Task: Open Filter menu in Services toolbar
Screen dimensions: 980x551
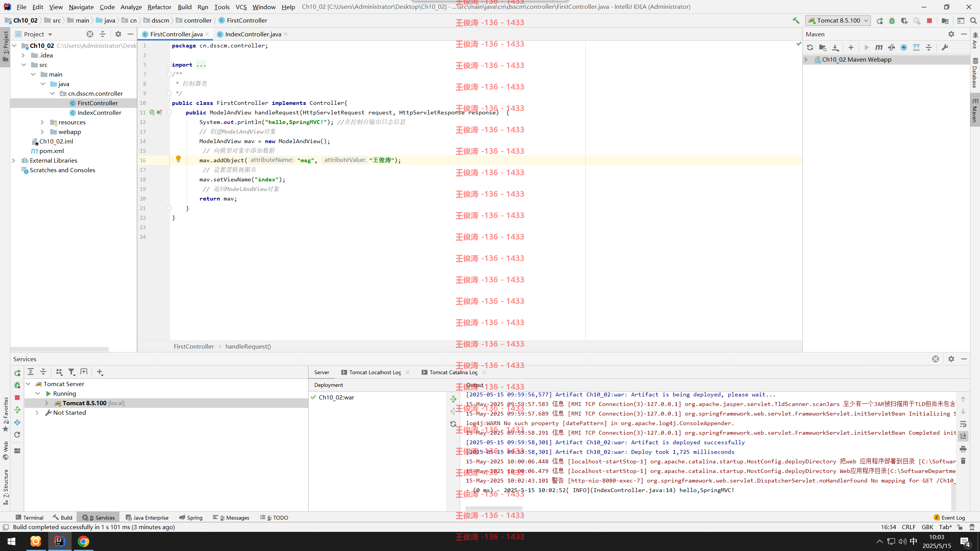Action: click(x=72, y=372)
